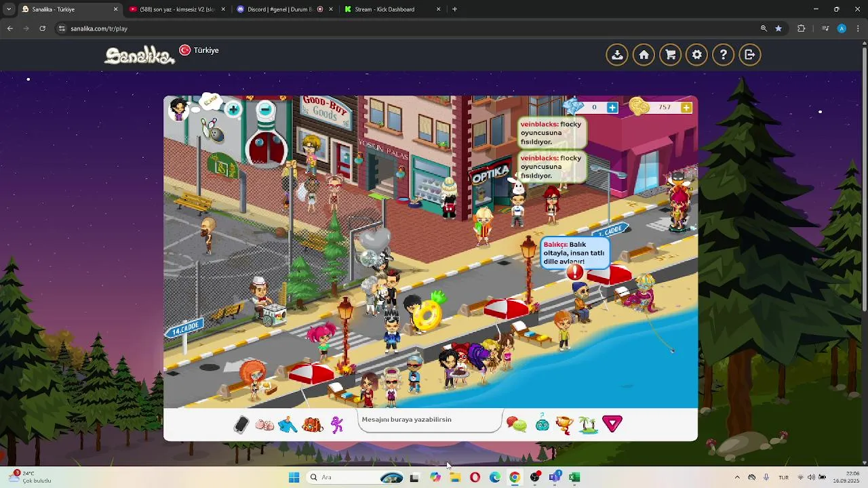The height and width of the screenshot is (488, 868).
Task: Open the boxing gloves icon
Action: 264,425
